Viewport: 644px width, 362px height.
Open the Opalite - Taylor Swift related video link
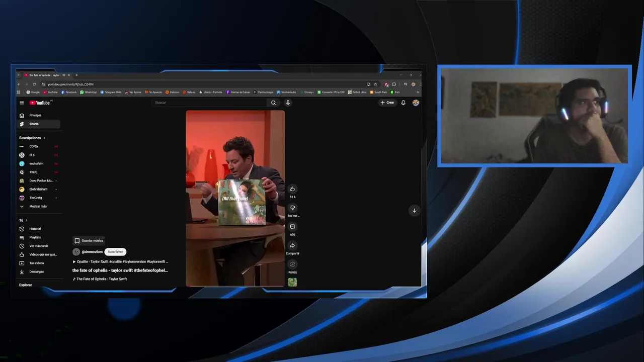(120, 262)
